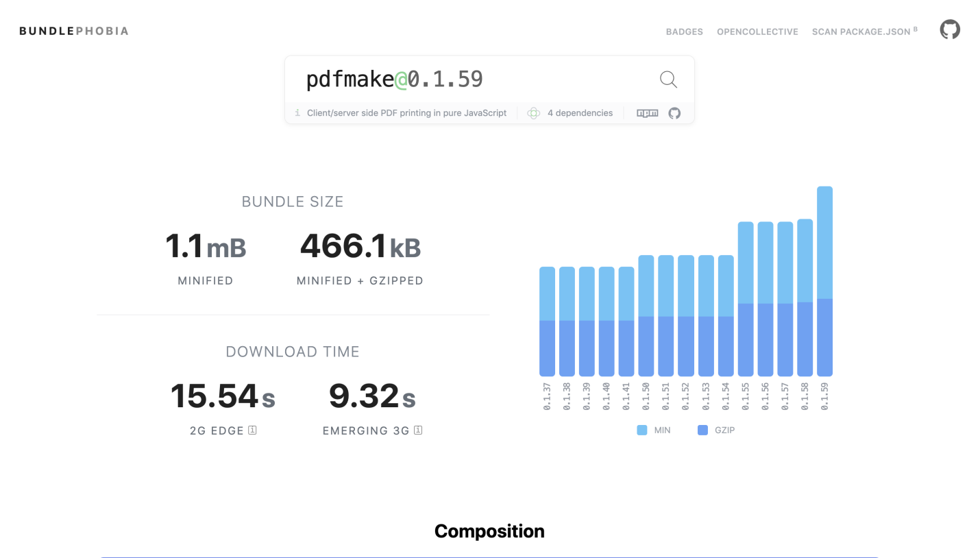Click the 4 dependencies link
The image size is (980, 558).
coord(580,113)
